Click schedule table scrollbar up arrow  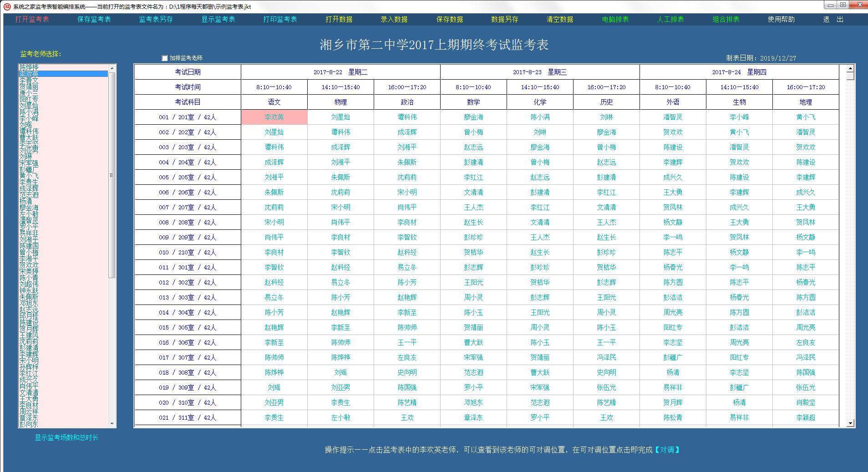850,69
